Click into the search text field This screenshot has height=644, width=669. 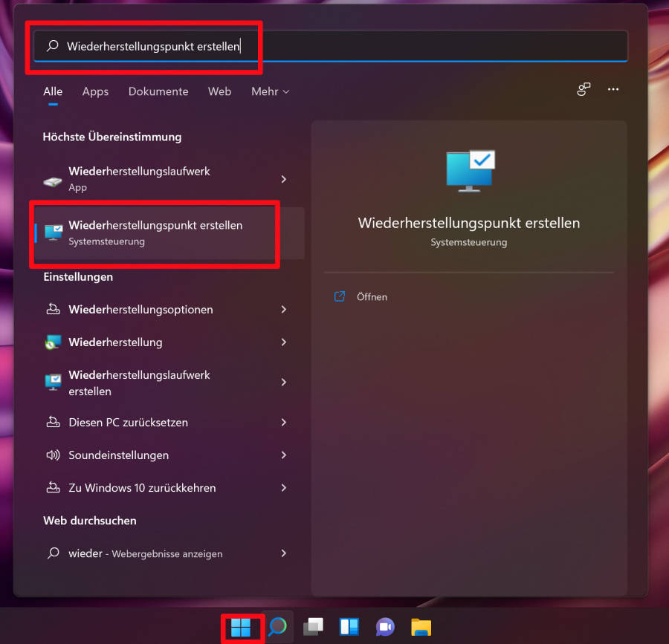tap(334, 46)
